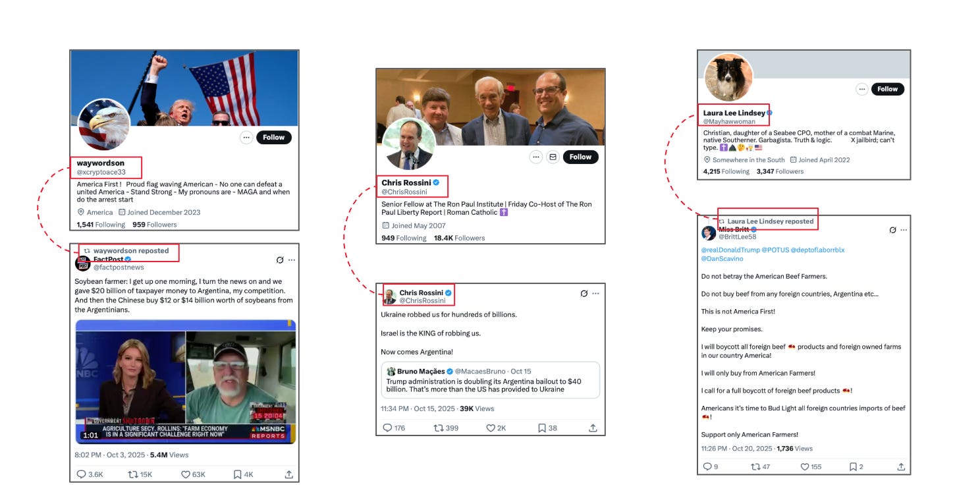Click 'Laura Lee Lindsey reposted' label
Viewport: 980px width, 502px height.
pyautogui.click(x=771, y=221)
